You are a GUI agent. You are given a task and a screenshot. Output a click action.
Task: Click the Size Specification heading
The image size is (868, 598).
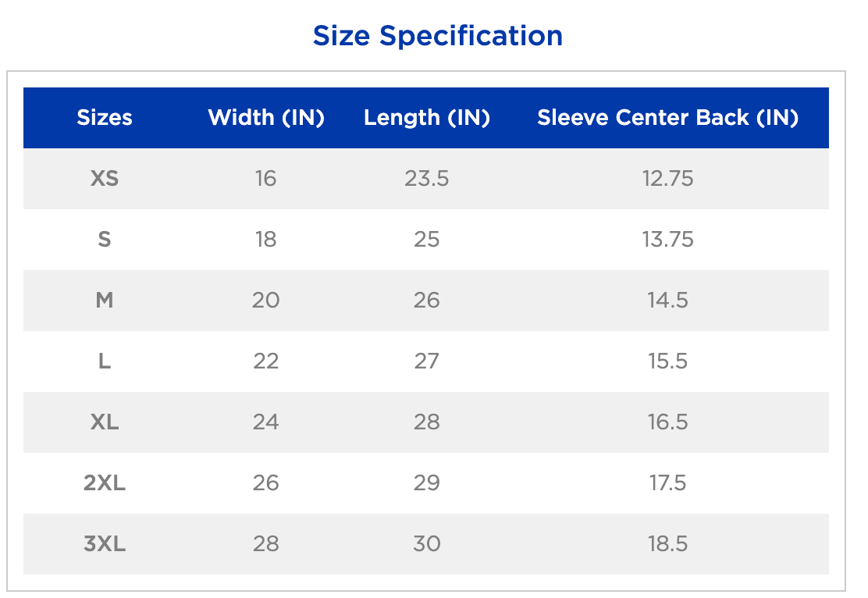(x=437, y=36)
